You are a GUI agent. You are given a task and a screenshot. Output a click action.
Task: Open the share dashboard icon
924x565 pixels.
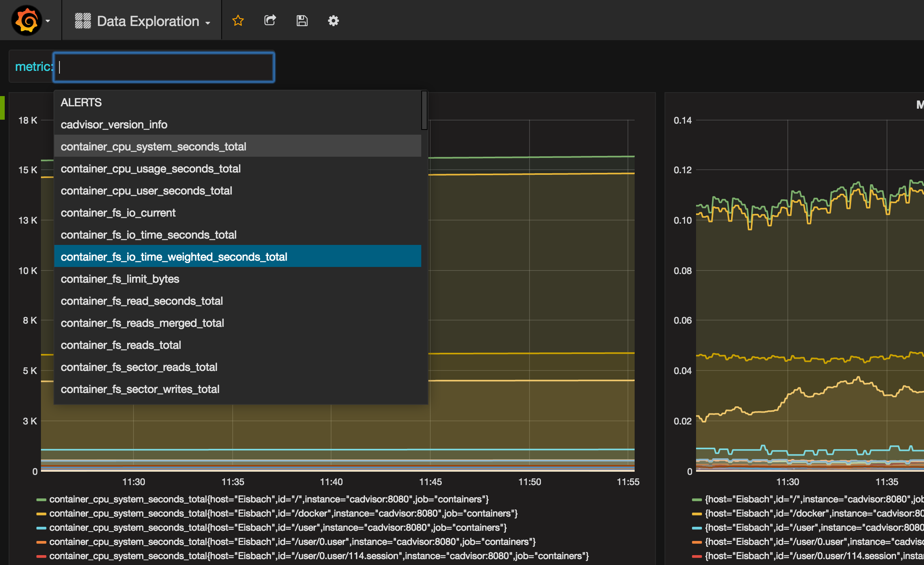270,20
